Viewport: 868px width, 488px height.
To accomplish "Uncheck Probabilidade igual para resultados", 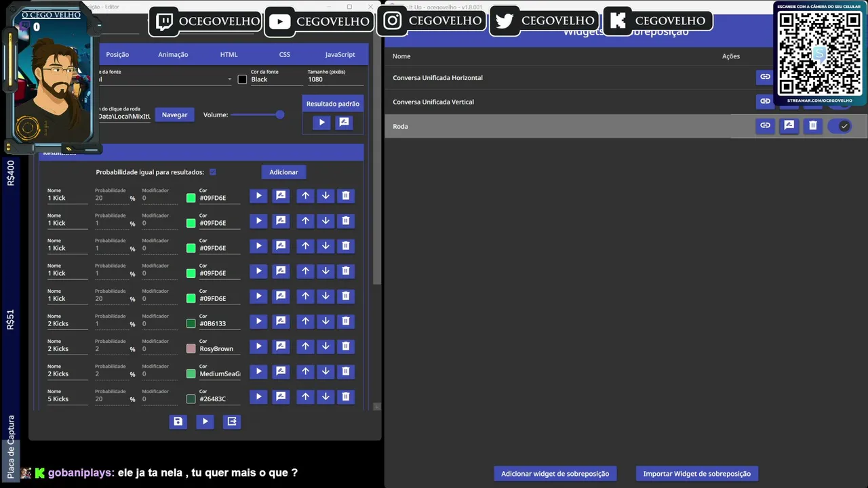I will (x=213, y=172).
